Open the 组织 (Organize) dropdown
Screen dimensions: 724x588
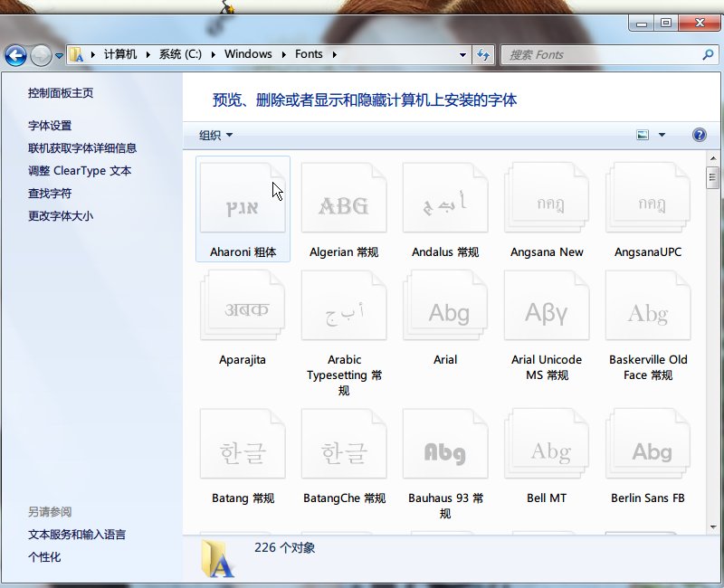[214, 134]
